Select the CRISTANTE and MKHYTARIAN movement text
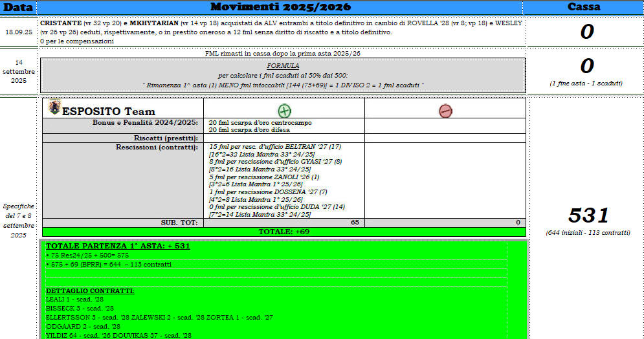644x339 pixels. [x=280, y=31]
